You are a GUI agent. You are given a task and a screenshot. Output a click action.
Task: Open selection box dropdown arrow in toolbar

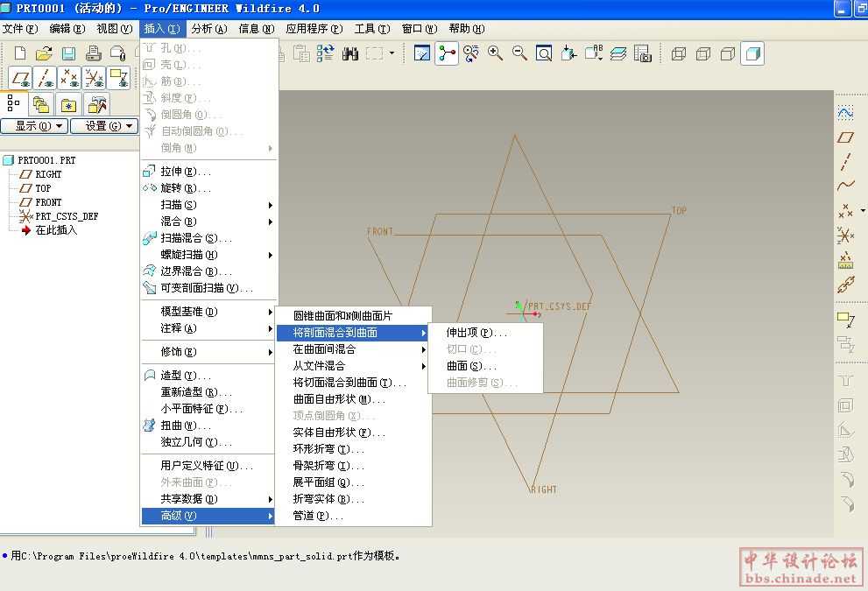(x=392, y=53)
